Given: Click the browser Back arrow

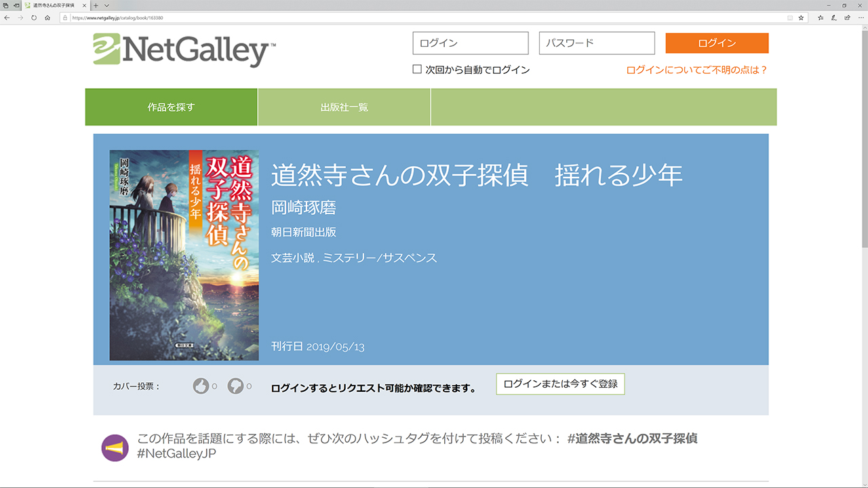Looking at the screenshot, I should click(x=7, y=18).
